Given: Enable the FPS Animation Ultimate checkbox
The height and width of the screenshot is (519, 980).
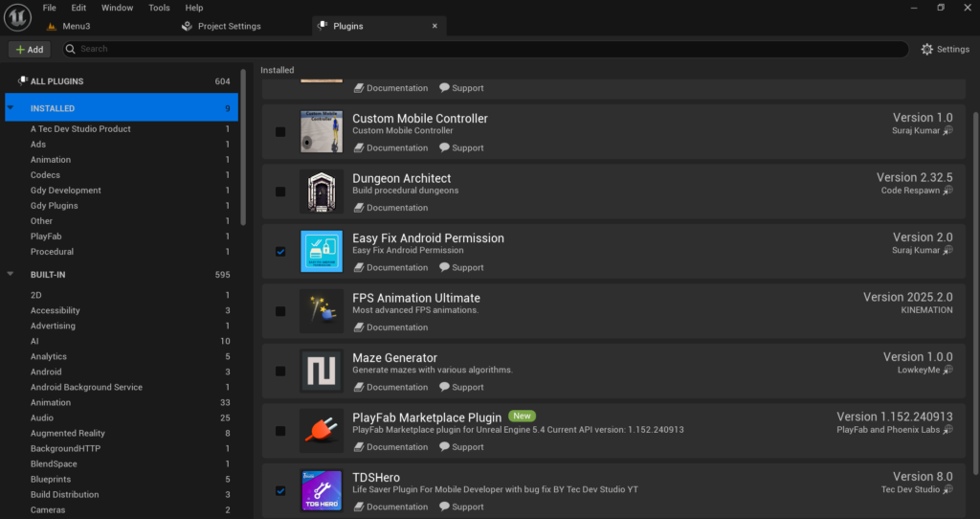Looking at the screenshot, I should 280,311.
